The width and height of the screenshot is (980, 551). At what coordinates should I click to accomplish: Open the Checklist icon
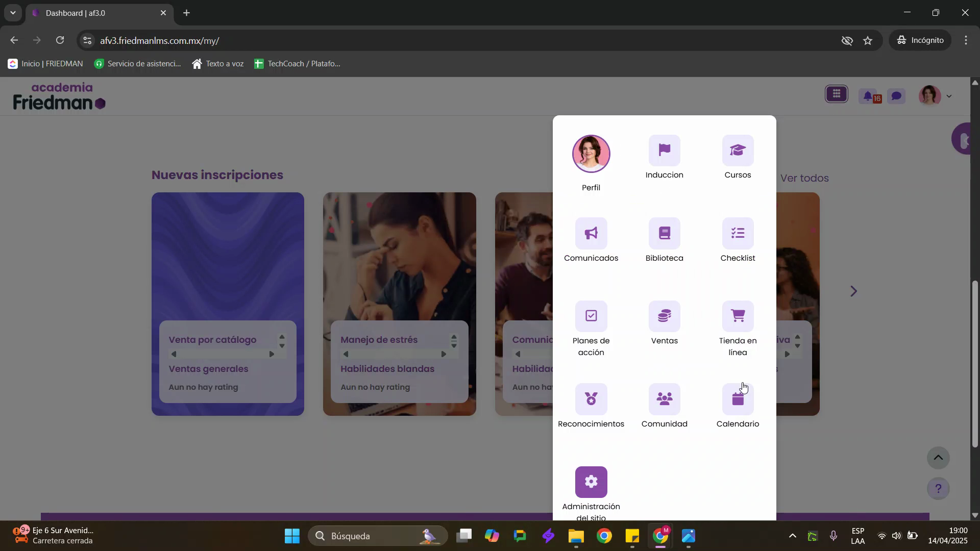click(738, 234)
